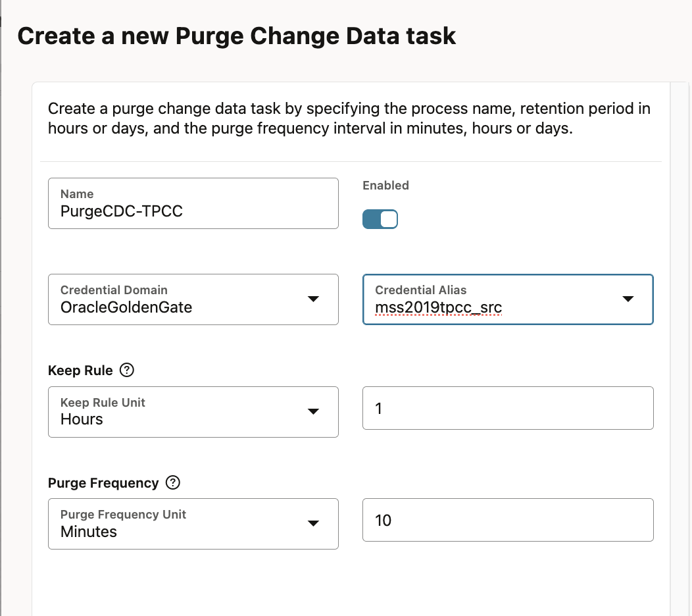Image resolution: width=692 pixels, height=616 pixels.
Task: Click the Keep Rule section heading
Action: (x=80, y=370)
